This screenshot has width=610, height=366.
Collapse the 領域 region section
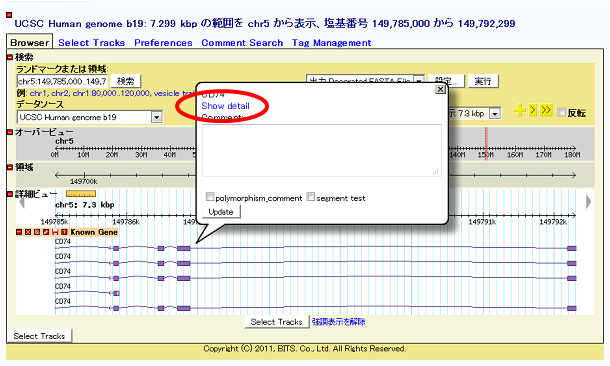10,167
